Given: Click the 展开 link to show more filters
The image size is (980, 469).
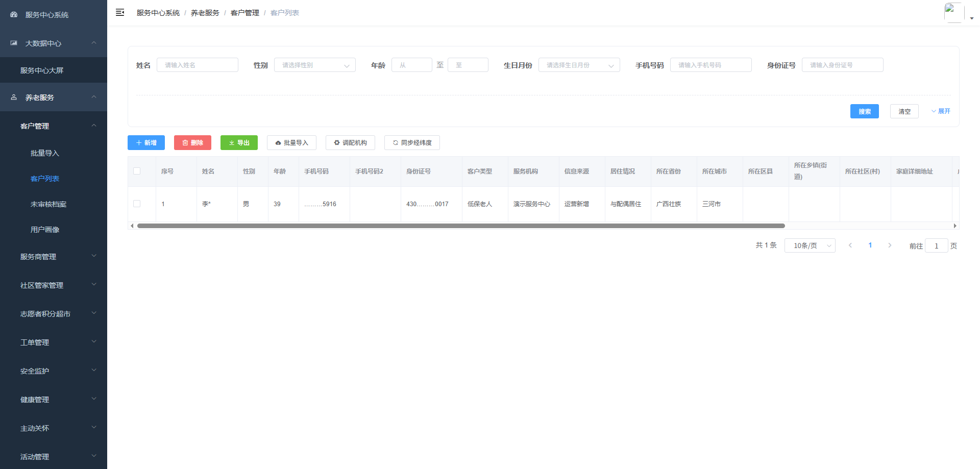Looking at the screenshot, I should (941, 111).
